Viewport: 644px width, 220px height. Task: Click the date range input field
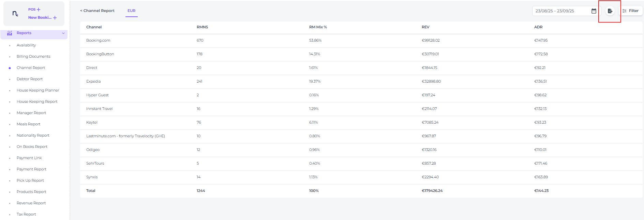[x=561, y=11]
